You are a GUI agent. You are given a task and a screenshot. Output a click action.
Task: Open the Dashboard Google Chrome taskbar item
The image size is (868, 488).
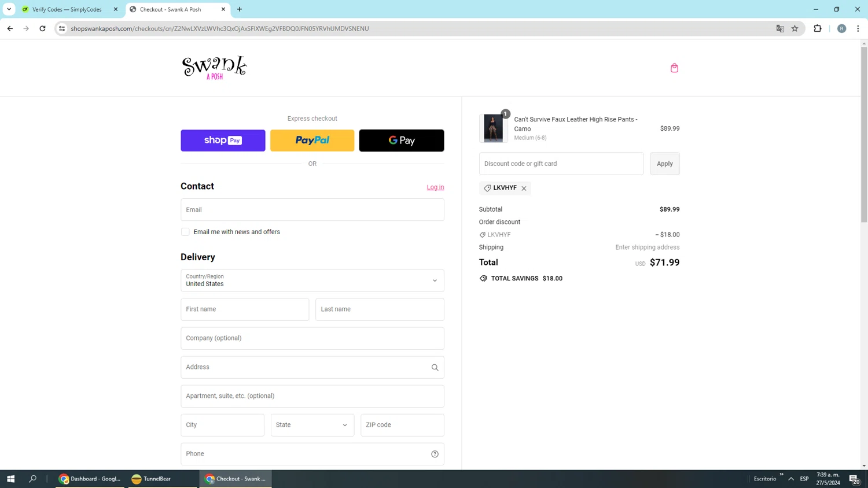[90, 479]
